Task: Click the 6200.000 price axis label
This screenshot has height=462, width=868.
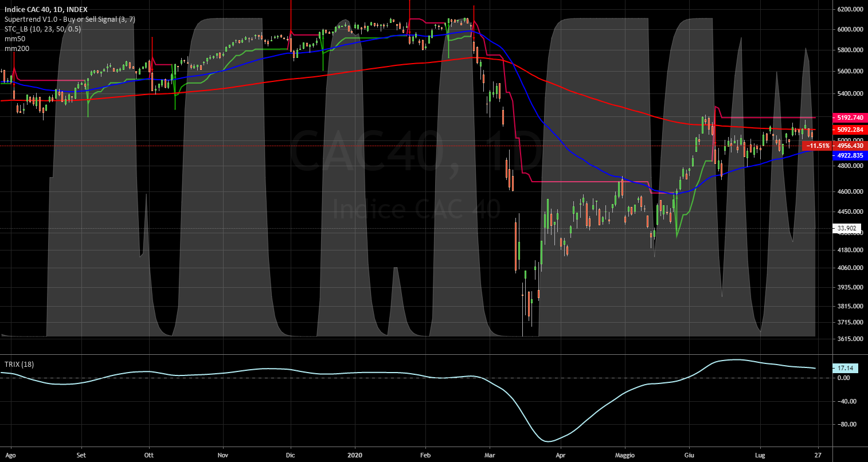Action: [850, 10]
